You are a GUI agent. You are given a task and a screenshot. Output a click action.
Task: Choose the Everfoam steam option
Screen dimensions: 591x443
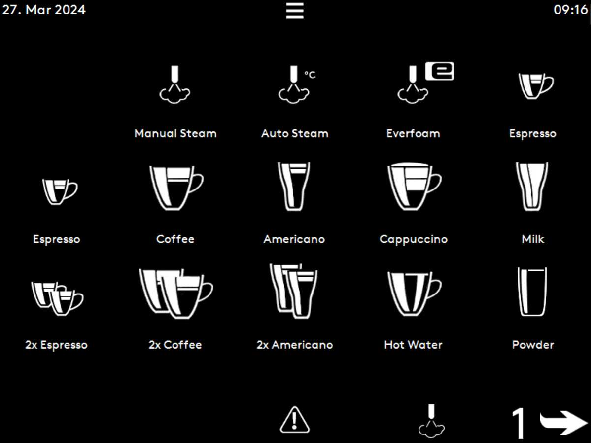coord(425,83)
